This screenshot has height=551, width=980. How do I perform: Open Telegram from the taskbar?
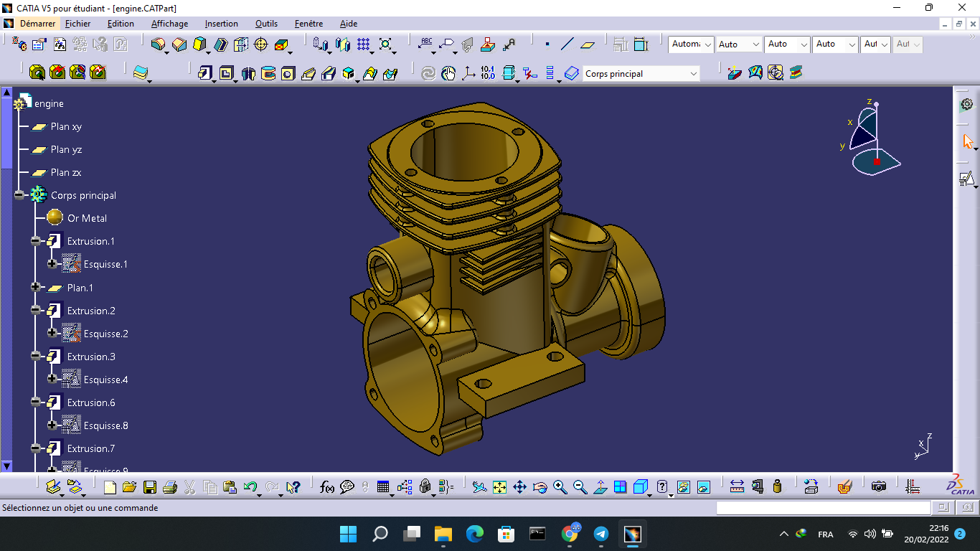click(601, 534)
